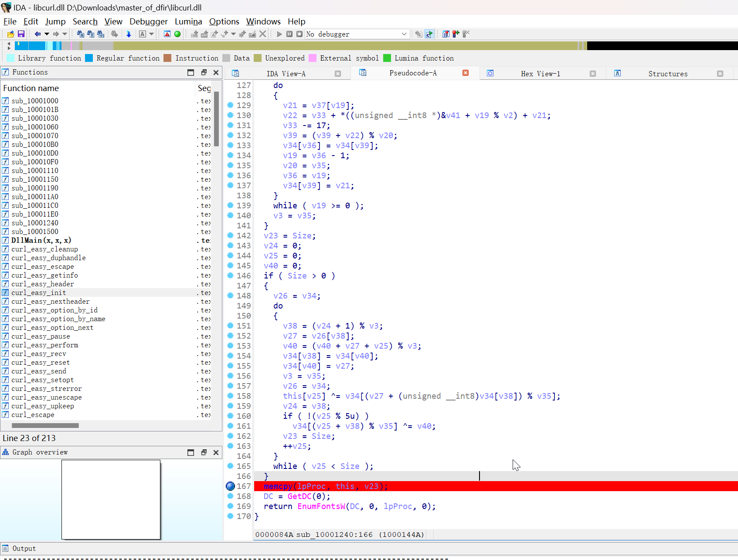Click the convert to data toolbar icon
The width and height of the screenshot is (738, 560).
(x=204, y=34)
